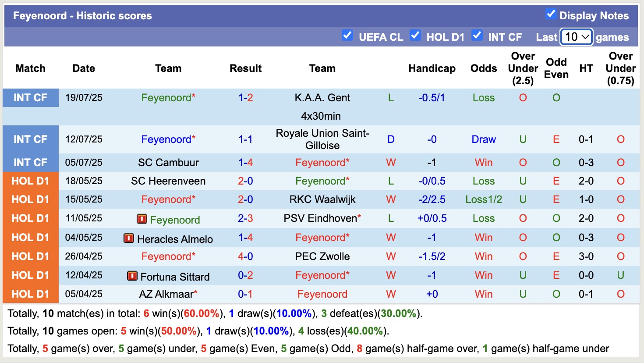This screenshot has width=644, height=363.
Task: Disable the HOL D1 filter
Action: point(415,36)
